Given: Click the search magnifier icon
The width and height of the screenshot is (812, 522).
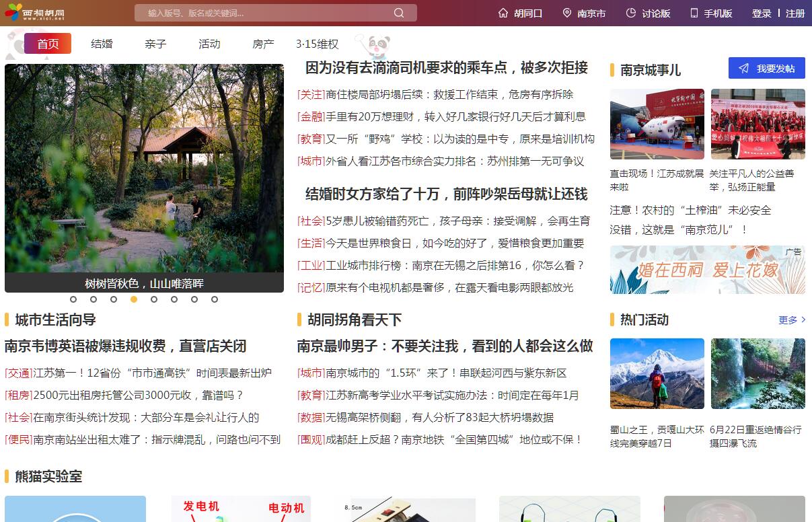Looking at the screenshot, I should tap(399, 13).
